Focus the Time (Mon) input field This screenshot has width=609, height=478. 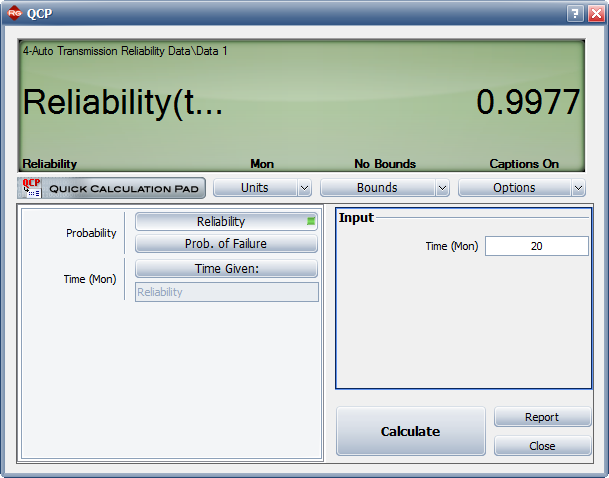point(536,246)
